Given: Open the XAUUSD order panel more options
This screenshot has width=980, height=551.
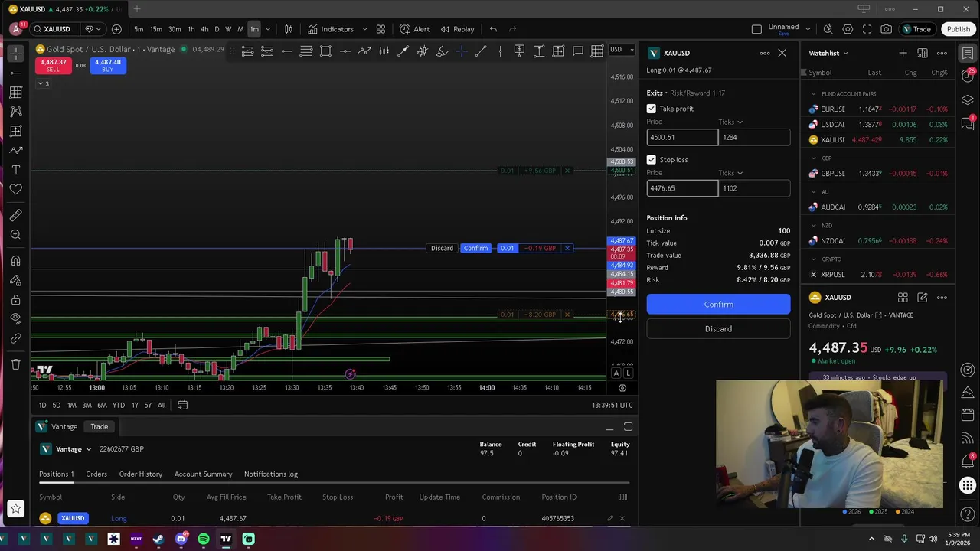Looking at the screenshot, I should tap(764, 53).
